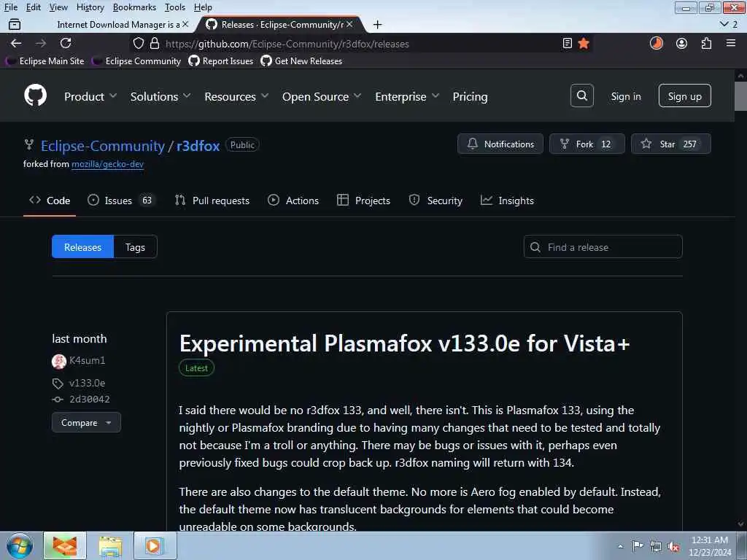747x560 pixels.
Task: Click the orange bookmark star
Action: click(584, 43)
